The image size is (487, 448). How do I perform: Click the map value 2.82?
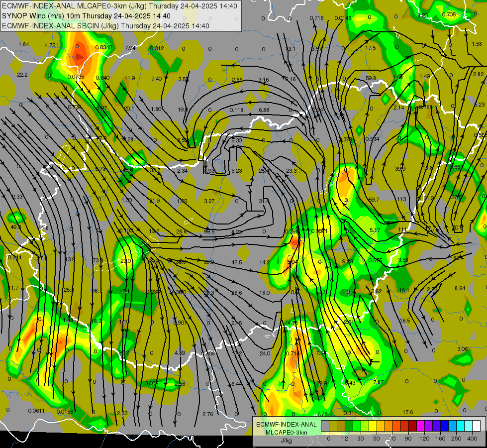click(x=479, y=74)
